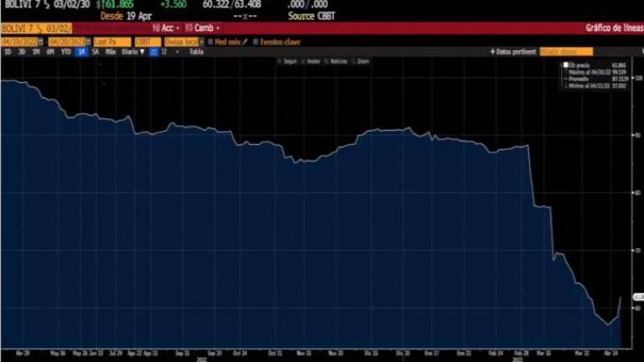The width and height of the screenshot is (644, 362).
Task: Click the Seguir crosshair tool icon
Action: tap(279, 61)
